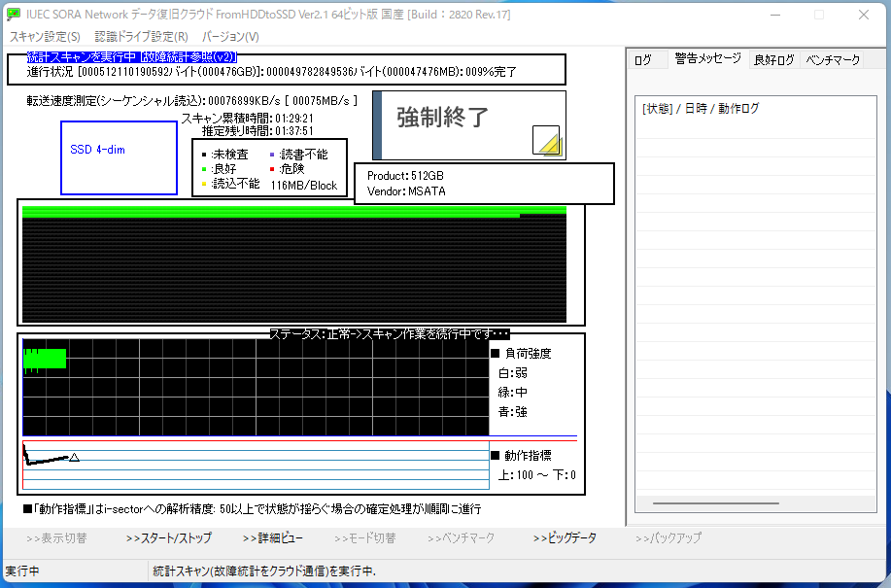Click the 良好 green legend marker
Viewport: 891px width, 588px height.
point(204,169)
